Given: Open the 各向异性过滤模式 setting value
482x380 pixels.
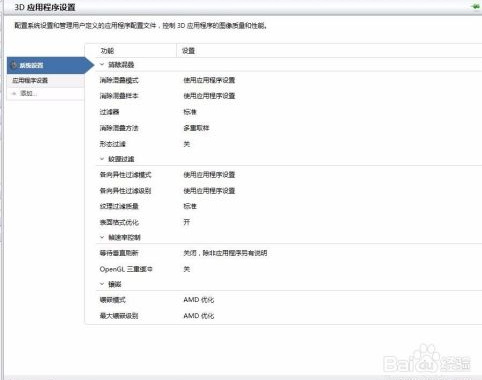Looking at the screenshot, I should 209,175.
